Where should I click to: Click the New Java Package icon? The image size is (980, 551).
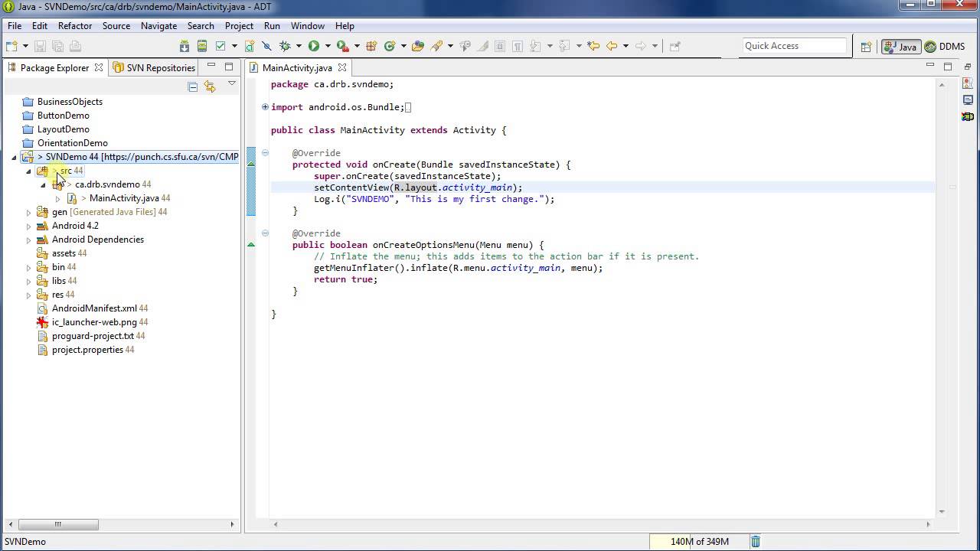pyautogui.click(x=371, y=46)
